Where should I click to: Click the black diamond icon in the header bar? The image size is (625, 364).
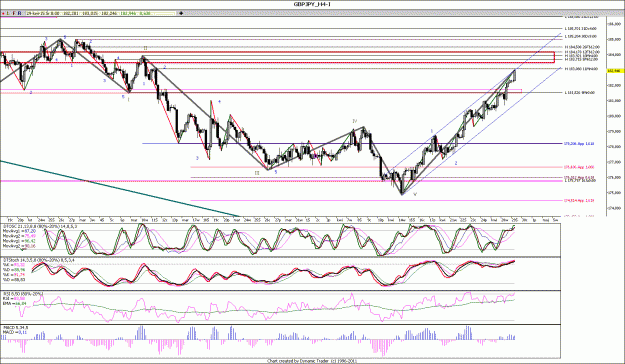click(181, 13)
